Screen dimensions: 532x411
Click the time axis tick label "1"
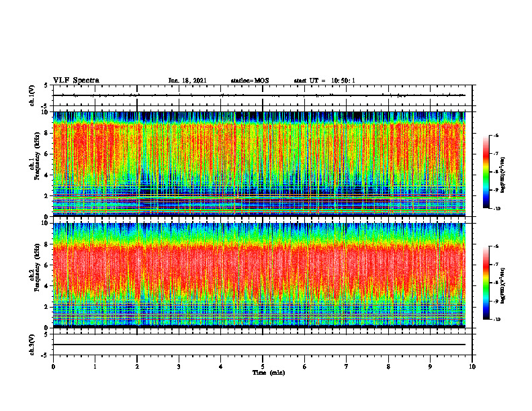point(95,367)
